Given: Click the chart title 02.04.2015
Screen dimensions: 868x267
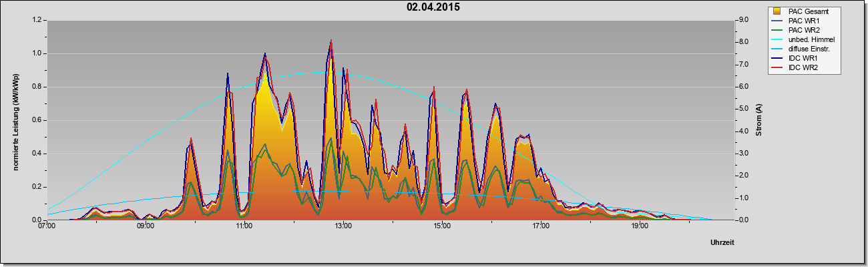Looking at the screenshot, I should (x=433, y=7).
